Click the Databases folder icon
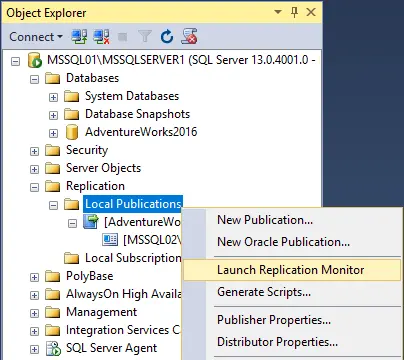The height and width of the screenshot is (360, 404). tap(52, 79)
